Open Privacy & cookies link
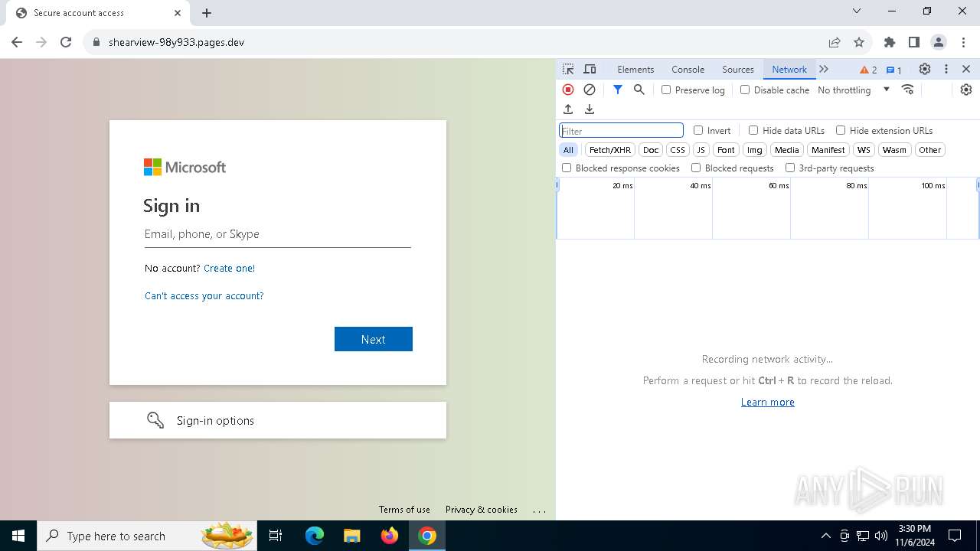980x551 pixels. click(x=482, y=509)
